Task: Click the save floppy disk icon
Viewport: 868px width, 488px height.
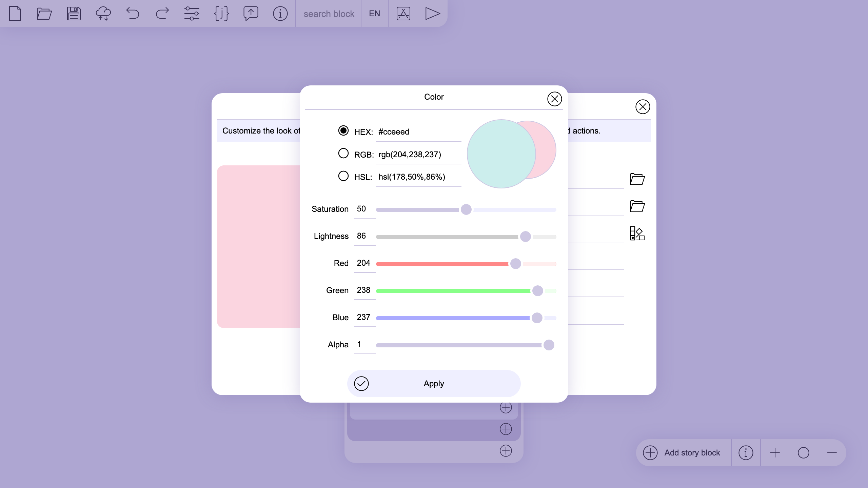Action: coord(74,14)
